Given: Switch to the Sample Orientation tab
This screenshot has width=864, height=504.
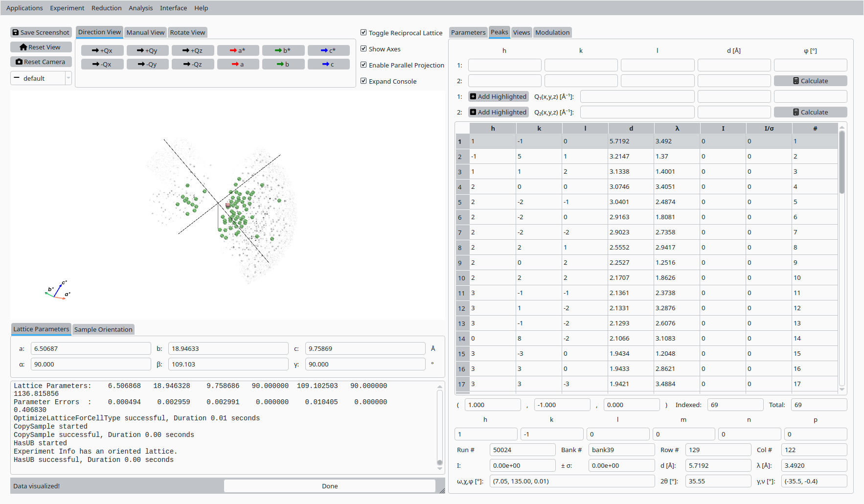Looking at the screenshot, I should 103,329.
